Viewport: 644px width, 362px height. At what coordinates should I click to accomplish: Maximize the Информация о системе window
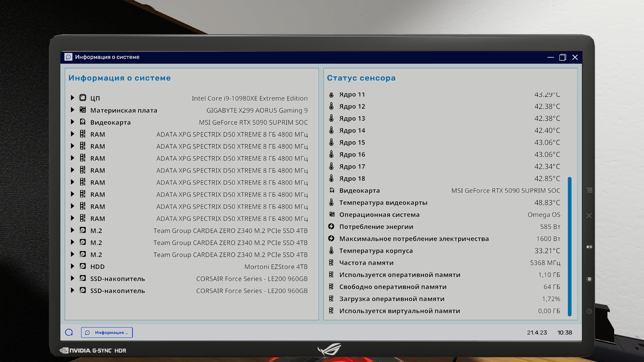562,57
